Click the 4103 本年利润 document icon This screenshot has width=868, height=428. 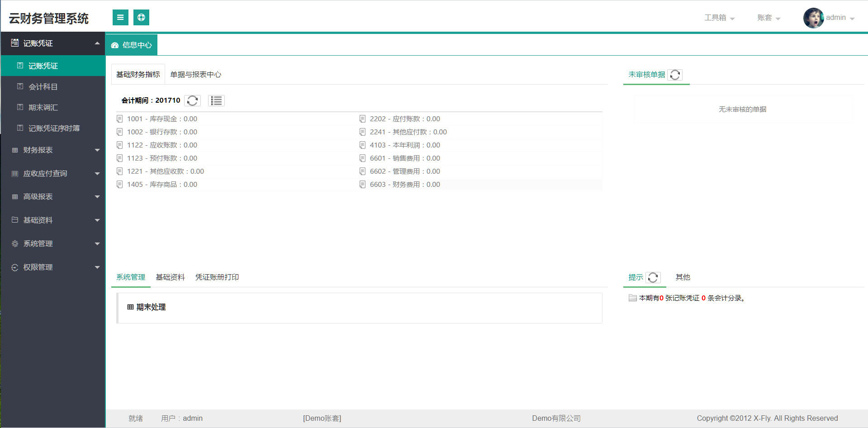[363, 145]
